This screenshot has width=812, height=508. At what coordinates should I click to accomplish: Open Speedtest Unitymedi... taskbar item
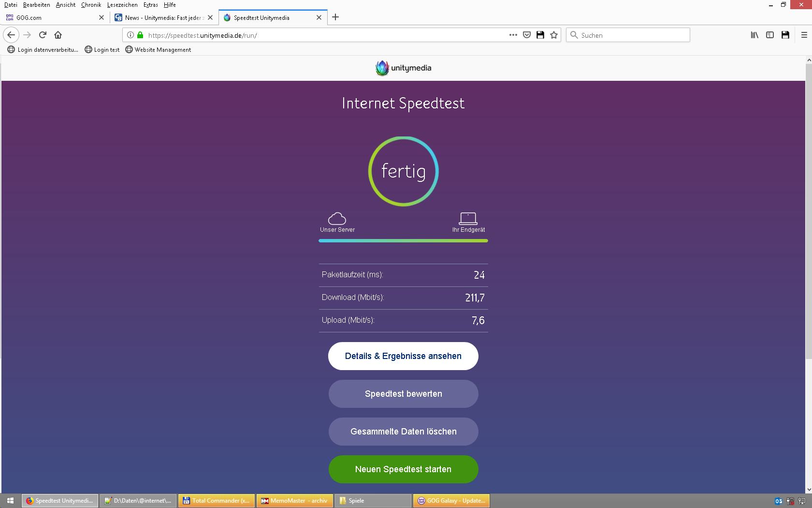click(60, 501)
